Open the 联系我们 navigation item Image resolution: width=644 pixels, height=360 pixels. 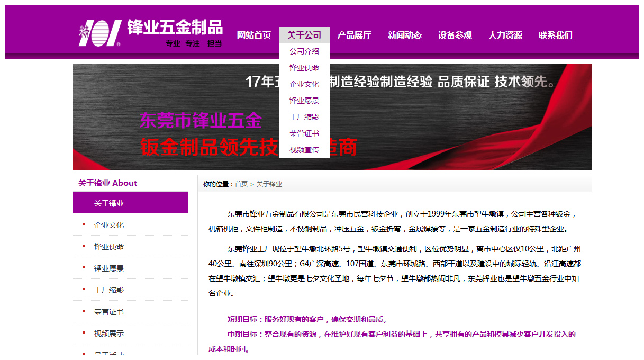(x=556, y=35)
